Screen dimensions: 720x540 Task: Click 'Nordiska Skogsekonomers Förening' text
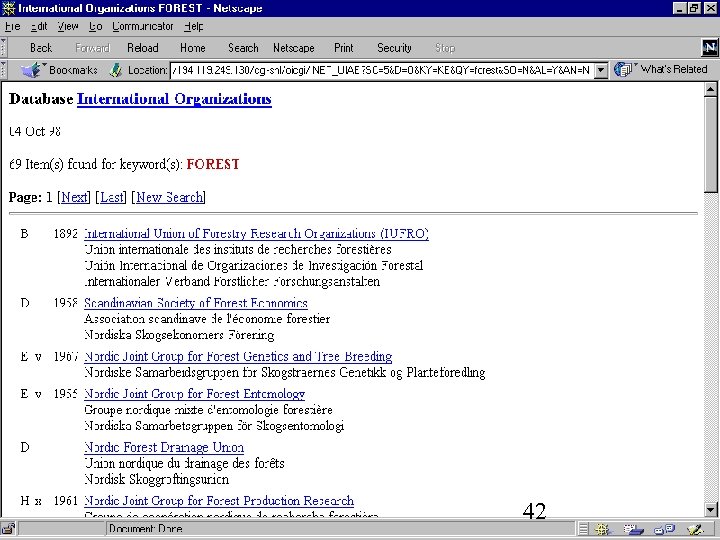point(179,335)
